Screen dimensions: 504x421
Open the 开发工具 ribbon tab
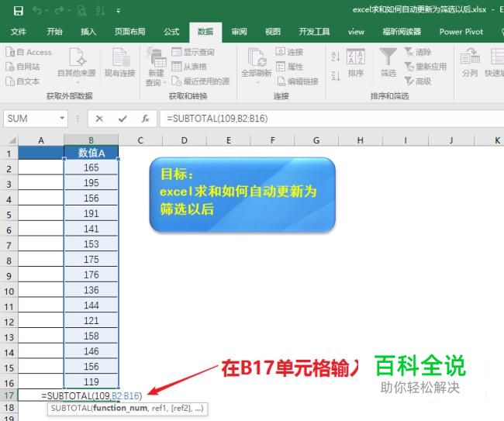click(x=314, y=32)
